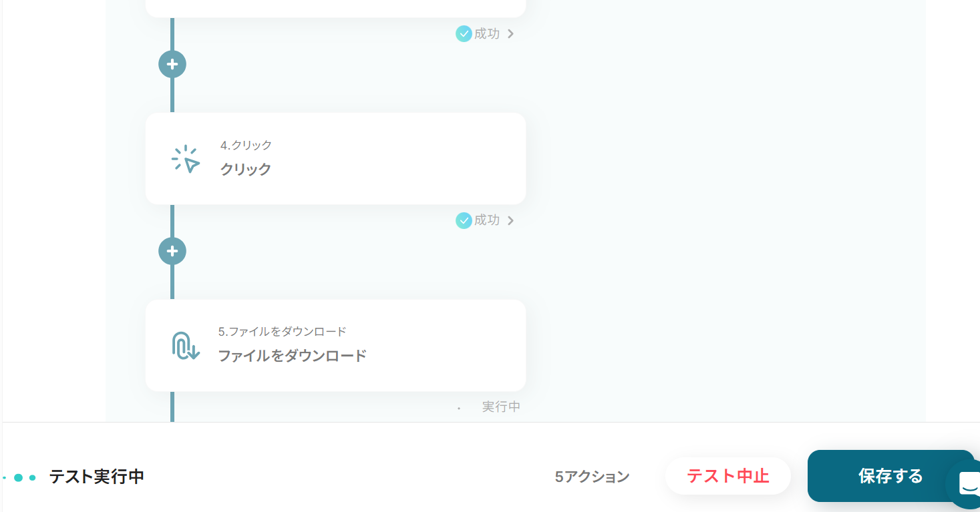
Task: Click the success checkmark below the topmost card
Action: tap(464, 33)
